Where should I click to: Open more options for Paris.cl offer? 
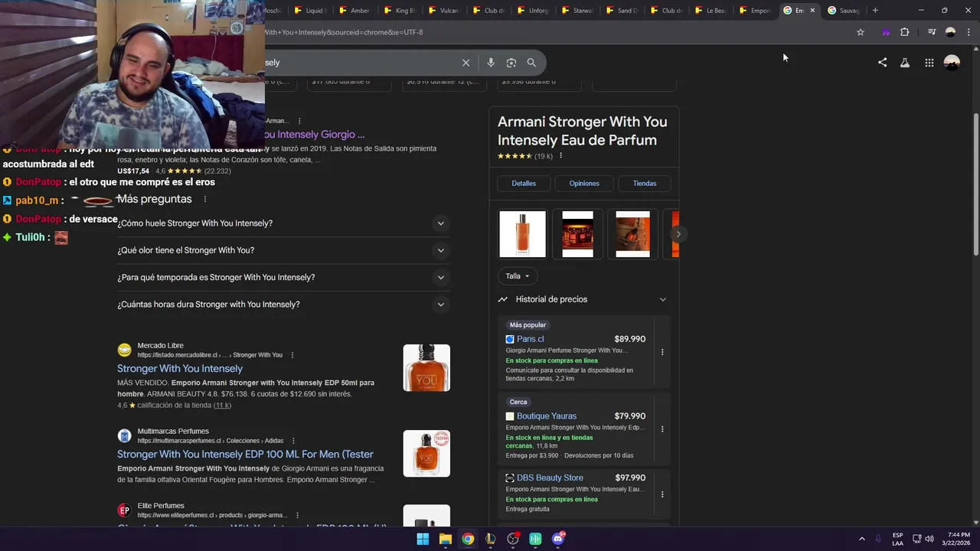click(662, 352)
